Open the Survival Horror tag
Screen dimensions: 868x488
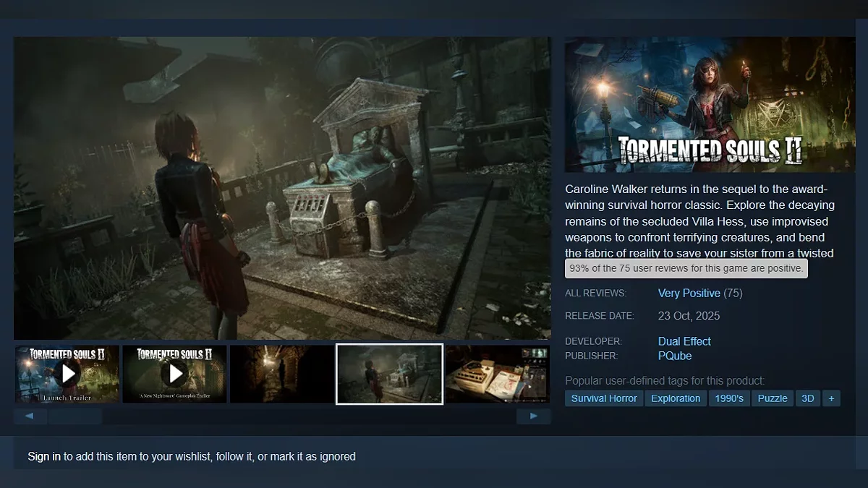pos(604,398)
